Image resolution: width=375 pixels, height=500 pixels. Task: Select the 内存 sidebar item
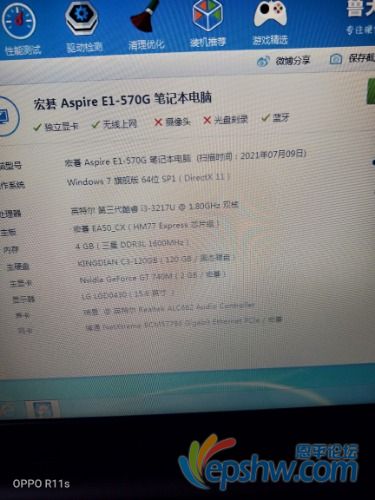tap(11, 250)
